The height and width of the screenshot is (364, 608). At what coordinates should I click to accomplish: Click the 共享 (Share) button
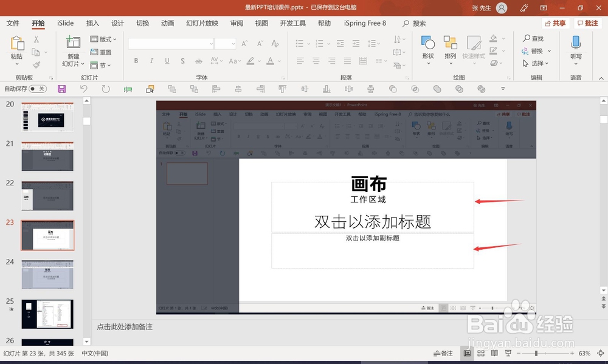[x=554, y=22]
